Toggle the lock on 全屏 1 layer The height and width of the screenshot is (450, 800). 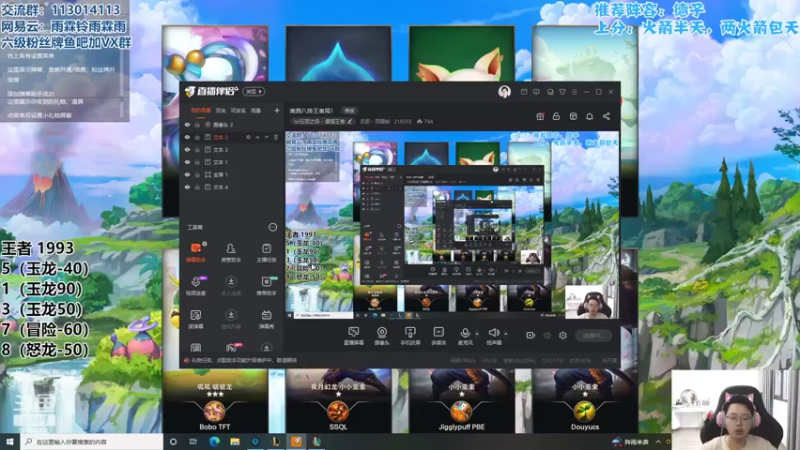click(x=197, y=174)
